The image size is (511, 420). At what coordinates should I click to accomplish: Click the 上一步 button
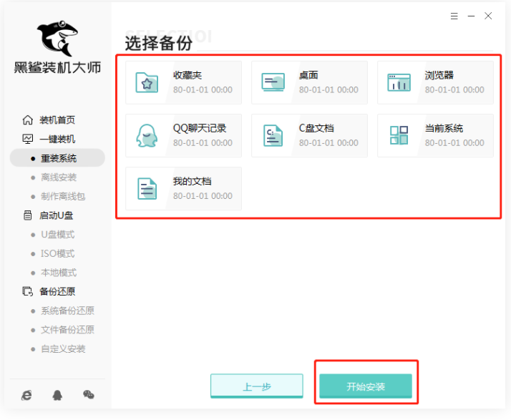[x=257, y=387]
